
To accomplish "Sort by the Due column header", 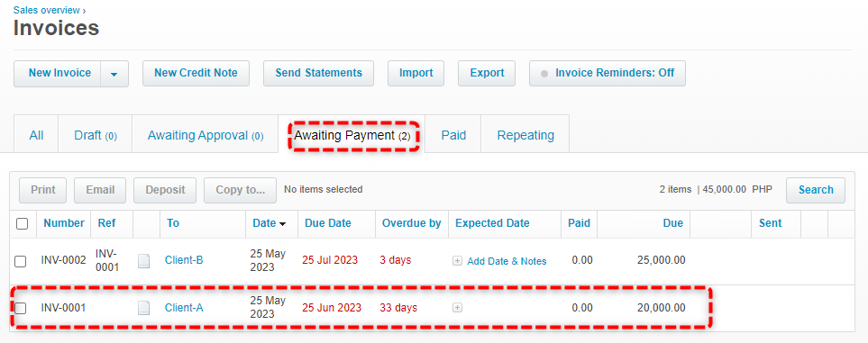I will [672, 223].
